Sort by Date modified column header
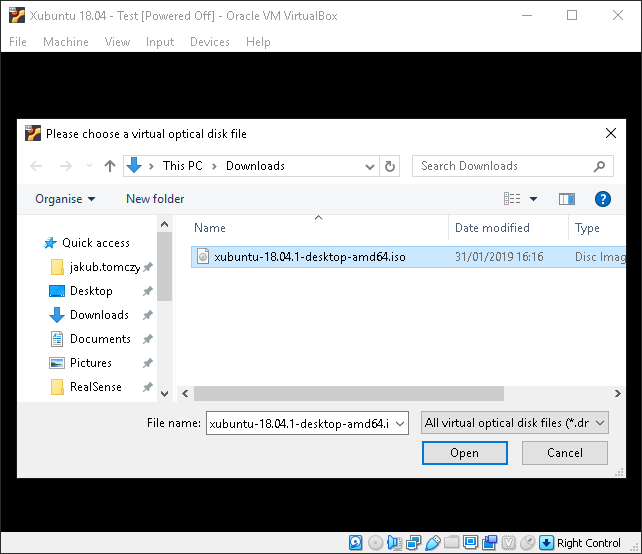The width and height of the screenshot is (642, 554). point(493,228)
